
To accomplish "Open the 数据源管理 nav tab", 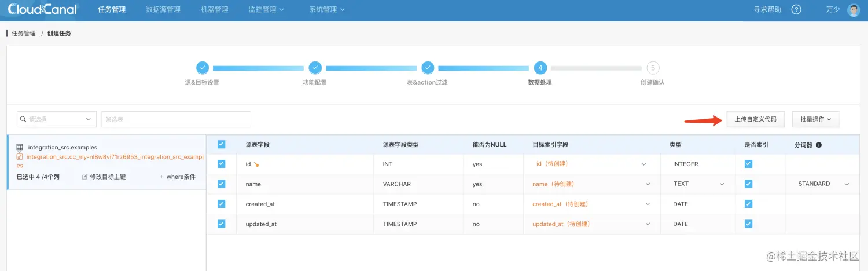I will click(x=163, y=9).
